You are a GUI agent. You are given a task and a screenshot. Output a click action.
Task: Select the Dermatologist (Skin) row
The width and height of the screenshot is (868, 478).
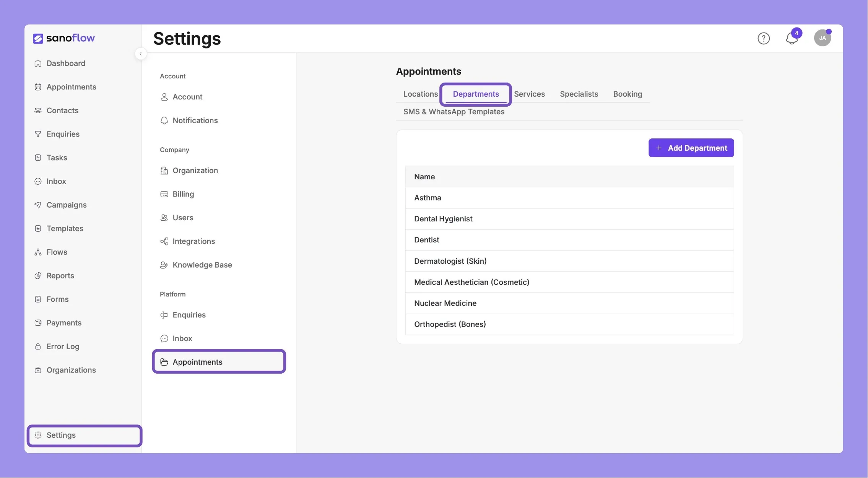pyautogui.click(x=569, y=261)
